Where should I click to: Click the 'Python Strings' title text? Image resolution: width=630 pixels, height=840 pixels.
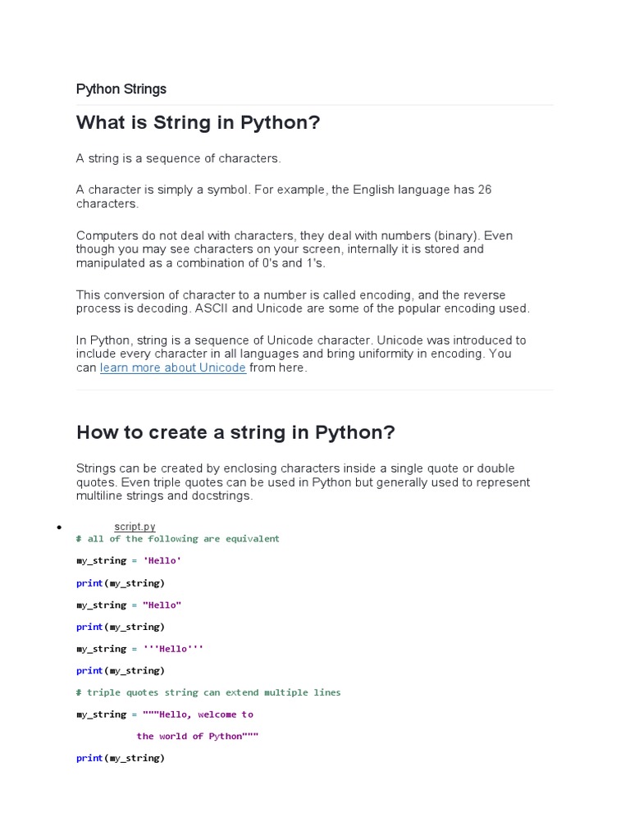[x=121, y=89]
